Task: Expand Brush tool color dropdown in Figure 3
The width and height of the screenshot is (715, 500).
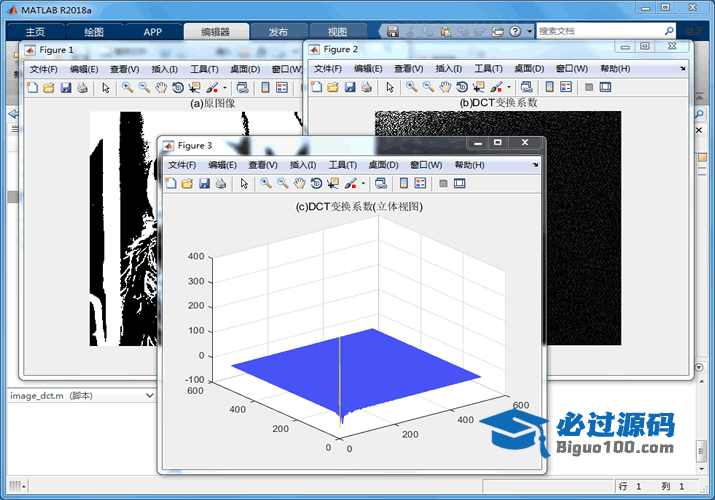Action: (364, 184)
